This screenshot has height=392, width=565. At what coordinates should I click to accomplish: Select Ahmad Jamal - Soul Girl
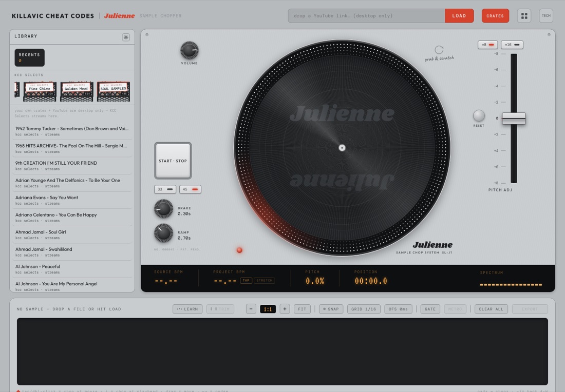[x=72, y=234]
